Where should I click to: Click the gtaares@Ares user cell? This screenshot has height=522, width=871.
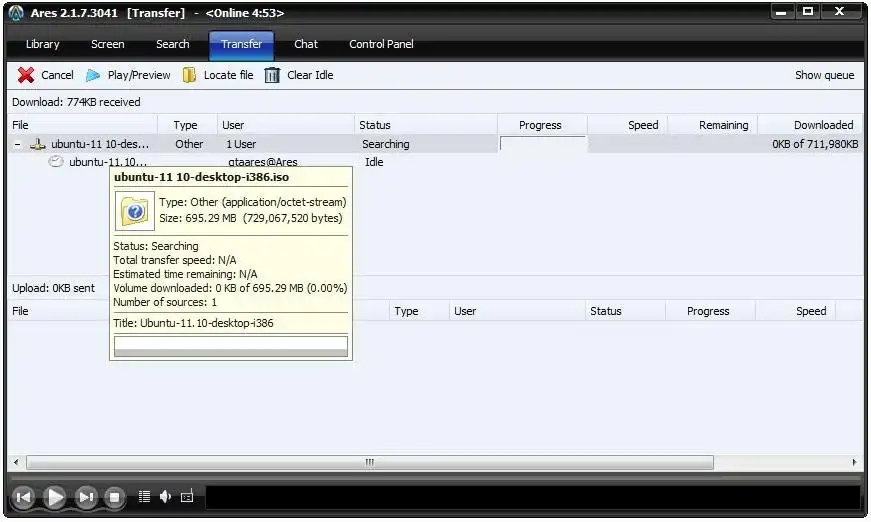coord(263,162)
